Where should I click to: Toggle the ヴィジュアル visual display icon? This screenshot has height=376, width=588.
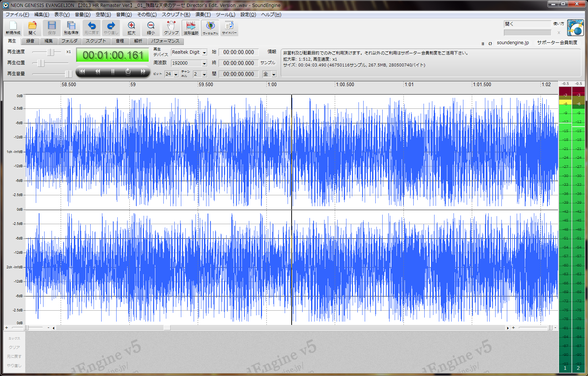210,28
